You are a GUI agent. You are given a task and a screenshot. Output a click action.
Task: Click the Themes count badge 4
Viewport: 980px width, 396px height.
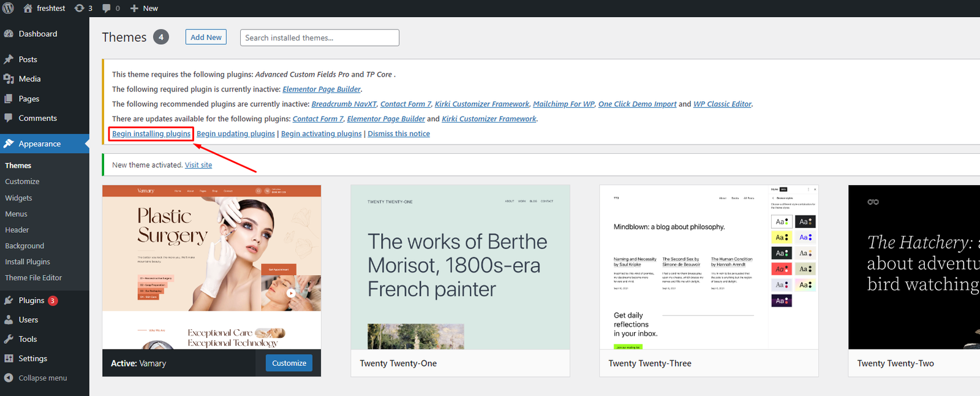click(161, 37)
